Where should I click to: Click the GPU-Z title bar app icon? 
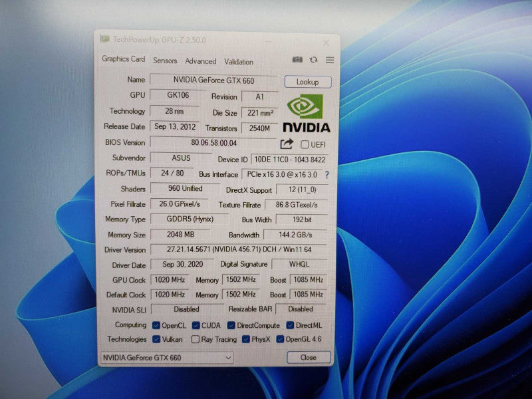point(104,39)
